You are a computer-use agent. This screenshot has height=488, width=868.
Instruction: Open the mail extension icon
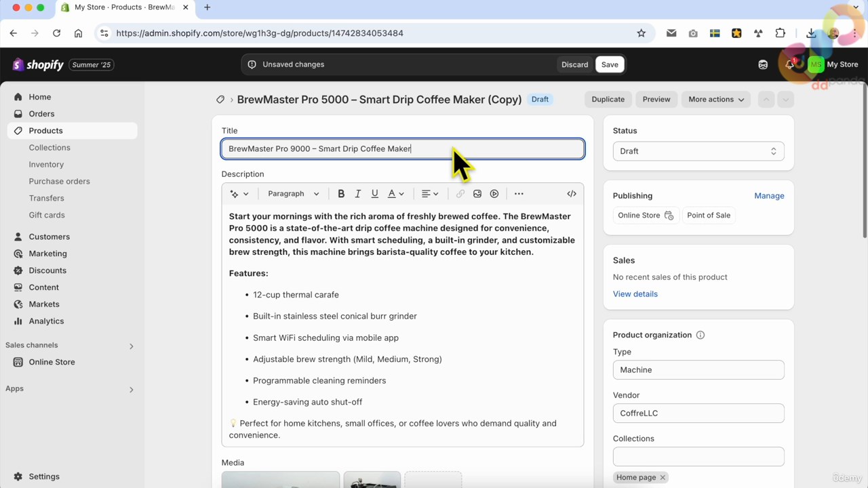point(671,33)
